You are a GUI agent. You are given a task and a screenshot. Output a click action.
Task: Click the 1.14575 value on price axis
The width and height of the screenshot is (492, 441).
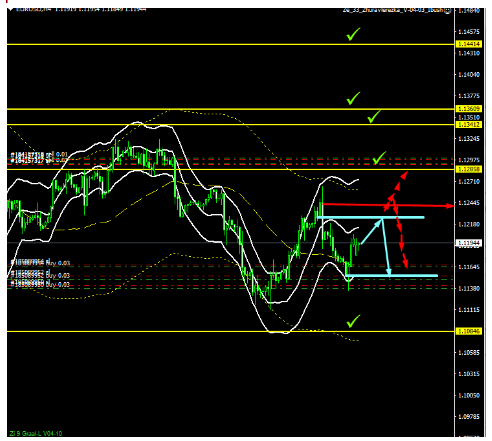click(x=469, y=32)
